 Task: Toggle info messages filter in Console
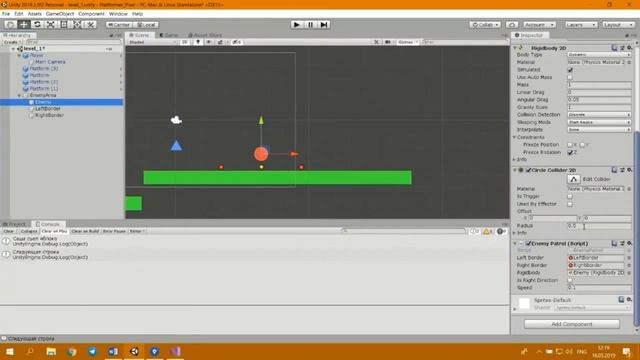tap(475, 231)
